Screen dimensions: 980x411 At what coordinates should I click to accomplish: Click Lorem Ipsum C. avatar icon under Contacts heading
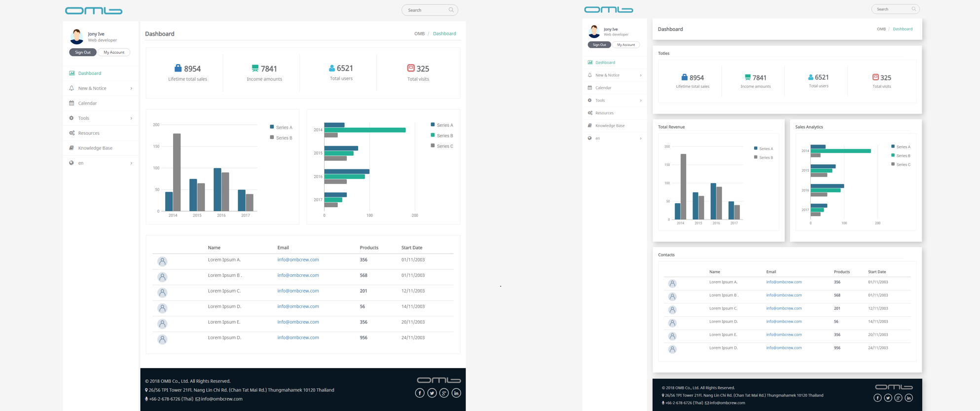(x=672, y=310)
